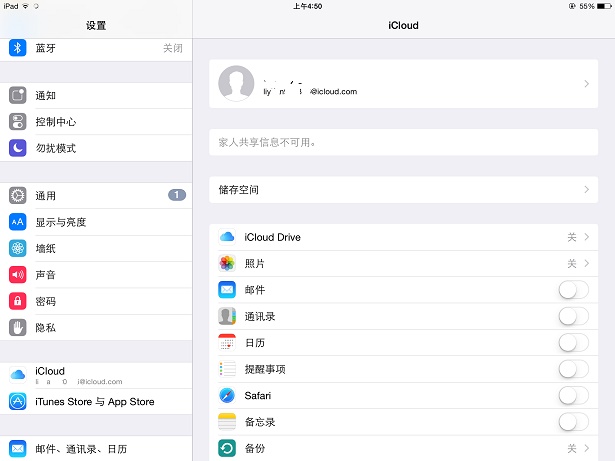Select the iCloud cloud icon in sidebar

point(18,375)
